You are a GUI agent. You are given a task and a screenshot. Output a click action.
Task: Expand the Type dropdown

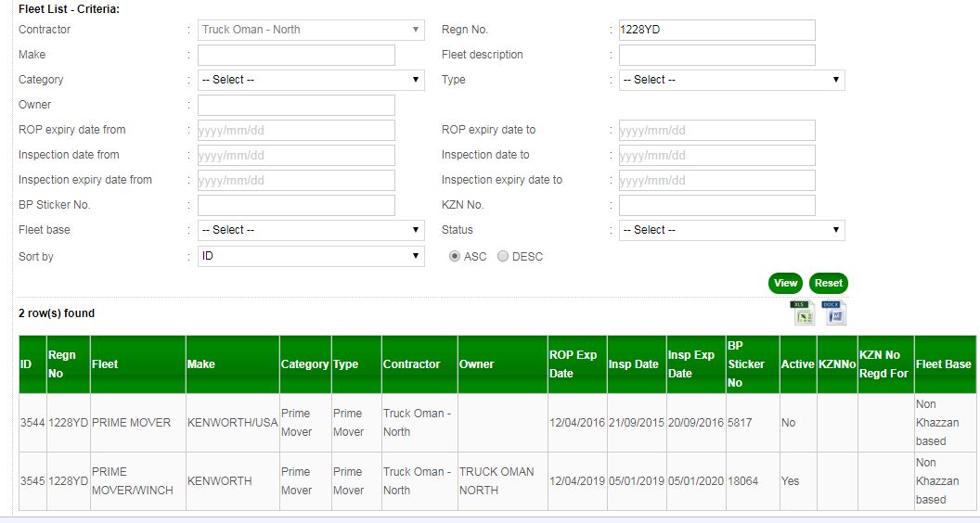(731, 80)
